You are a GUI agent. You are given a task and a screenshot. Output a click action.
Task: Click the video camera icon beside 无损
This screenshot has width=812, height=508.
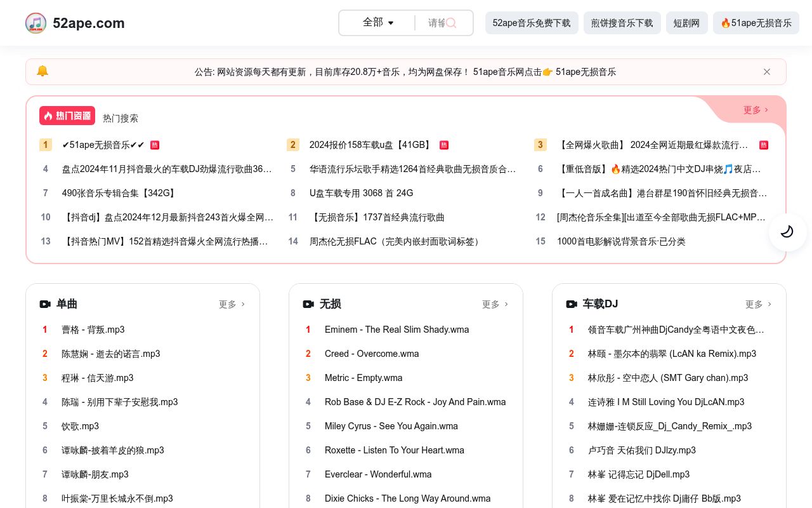pos(308,304)
